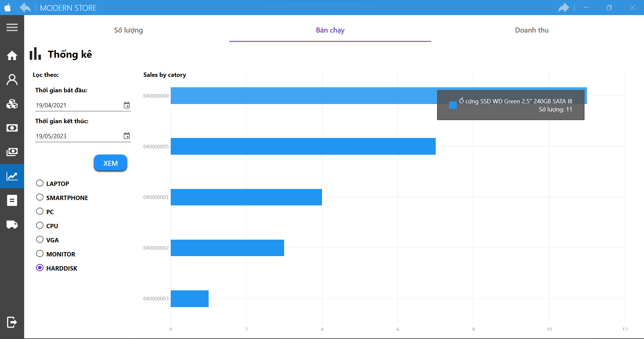Open the invoice list sidebar icon

point(12,200)
